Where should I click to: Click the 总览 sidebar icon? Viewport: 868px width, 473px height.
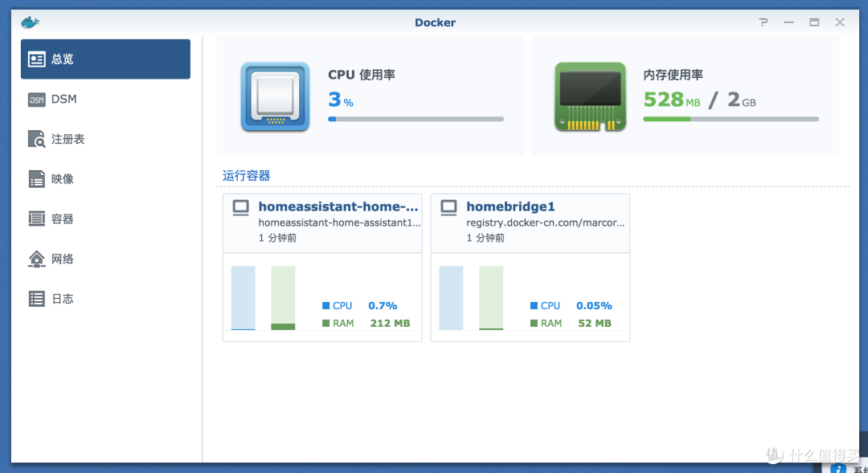click(x=36, y=59)
